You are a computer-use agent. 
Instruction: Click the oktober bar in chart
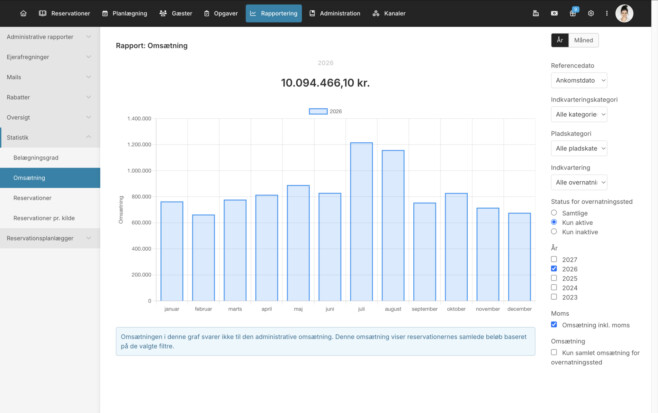coord(456,247)
